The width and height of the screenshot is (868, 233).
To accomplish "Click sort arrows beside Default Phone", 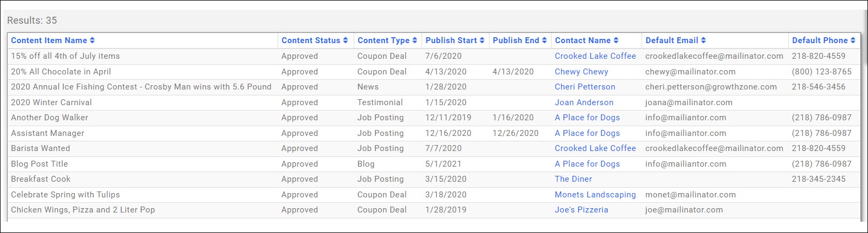I will 853,40.
